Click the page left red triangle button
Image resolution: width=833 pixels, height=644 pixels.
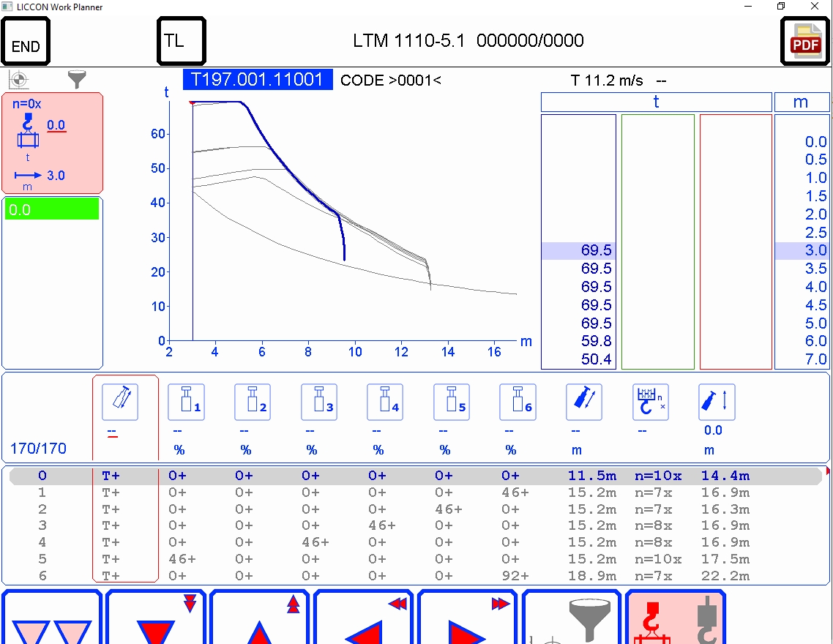[x=364, y=617]
